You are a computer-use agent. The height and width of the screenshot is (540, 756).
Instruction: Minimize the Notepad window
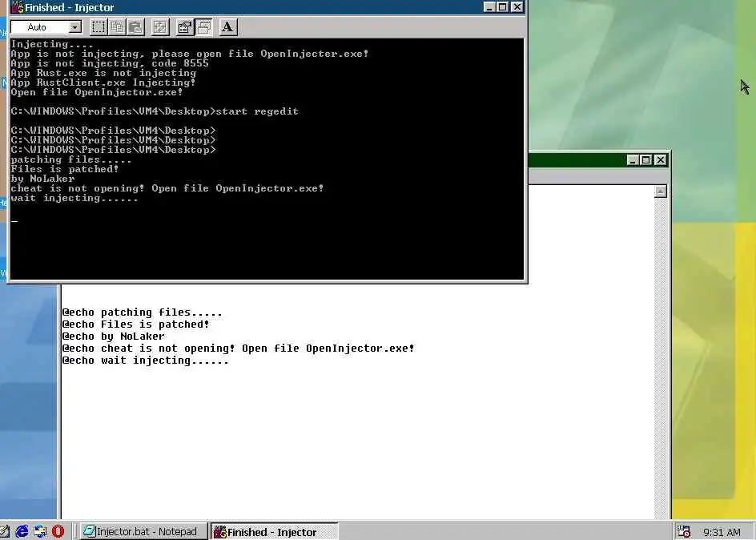(x=633, y=160)
